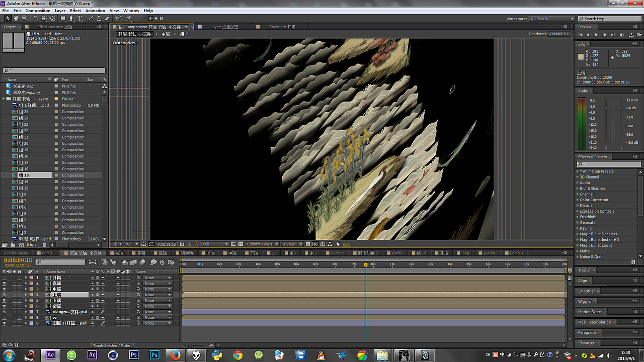644x362 pixels.
Task: Open the Effect menu
Action: (75, 11)
